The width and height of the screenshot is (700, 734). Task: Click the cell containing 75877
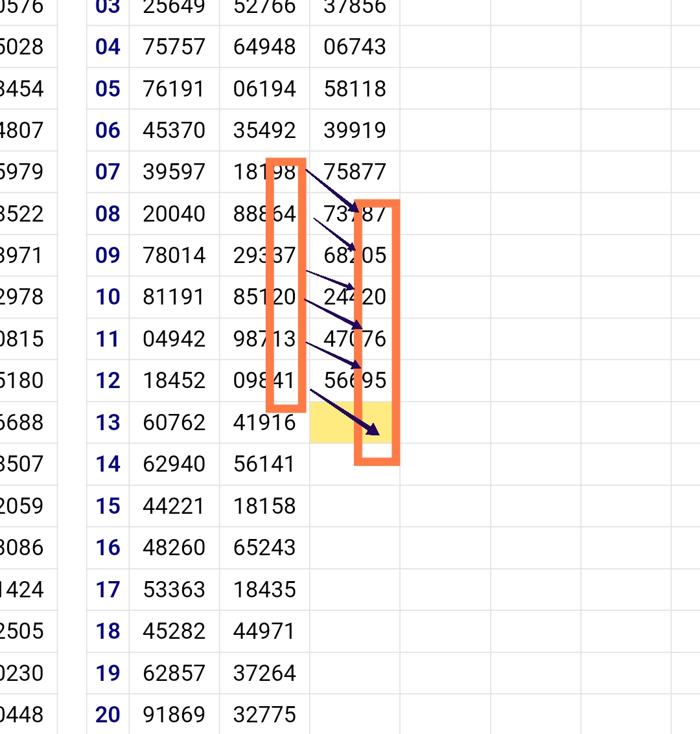pyautogui.click(x=355, y=172)
